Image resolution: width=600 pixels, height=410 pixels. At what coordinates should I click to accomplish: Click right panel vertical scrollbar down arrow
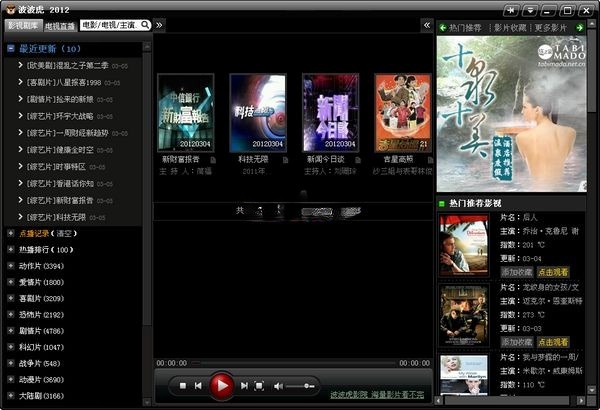click(x=592, y=389)
